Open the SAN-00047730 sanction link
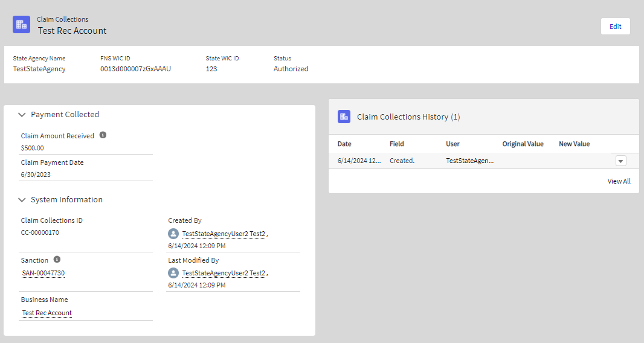The width and height of the screenshot is (644, 343). (x=43, y=273)
